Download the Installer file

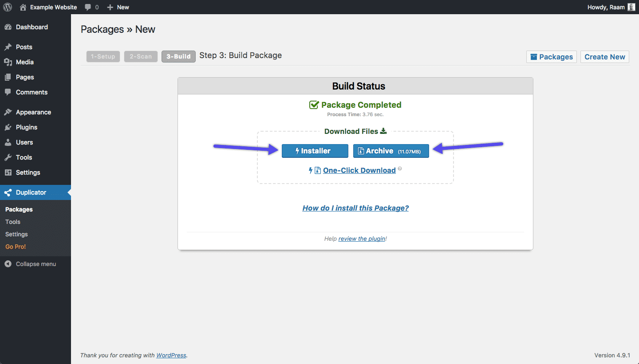click(x=315, y=151)
